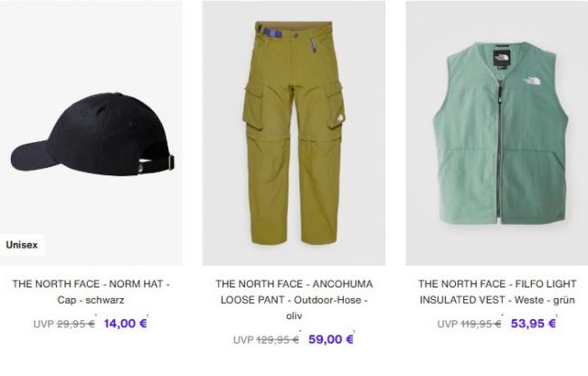Screen dimensions: 588x376
Task: Open the black Norm Hat cap image
Action: pos(91,133)
